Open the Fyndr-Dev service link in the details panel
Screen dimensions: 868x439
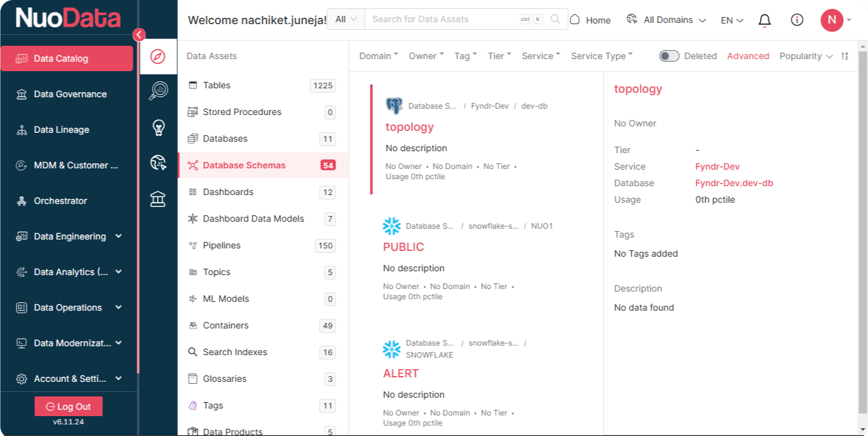(x=717, y=166)
